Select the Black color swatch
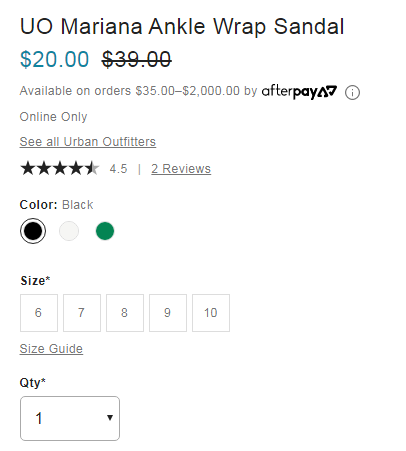 pos(33,231)
